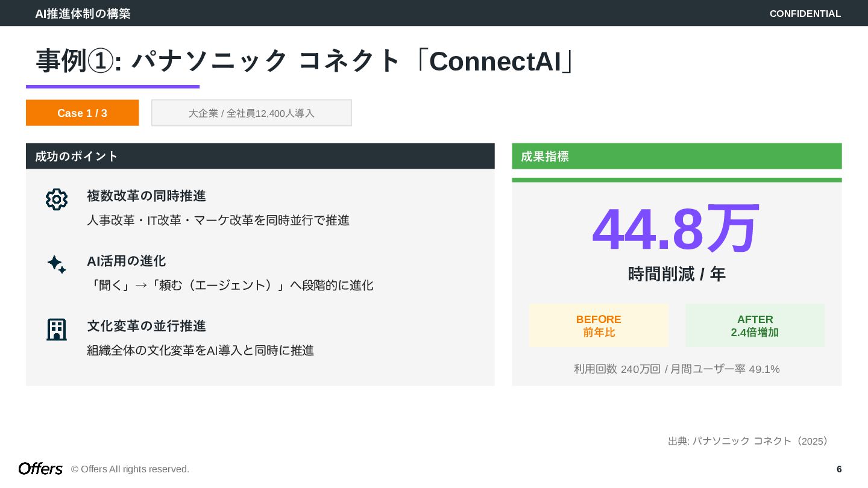868x488 pixels.
Task: Click the 大企業 / 全社員12,400人導入 tag
Action: [251, 113]
